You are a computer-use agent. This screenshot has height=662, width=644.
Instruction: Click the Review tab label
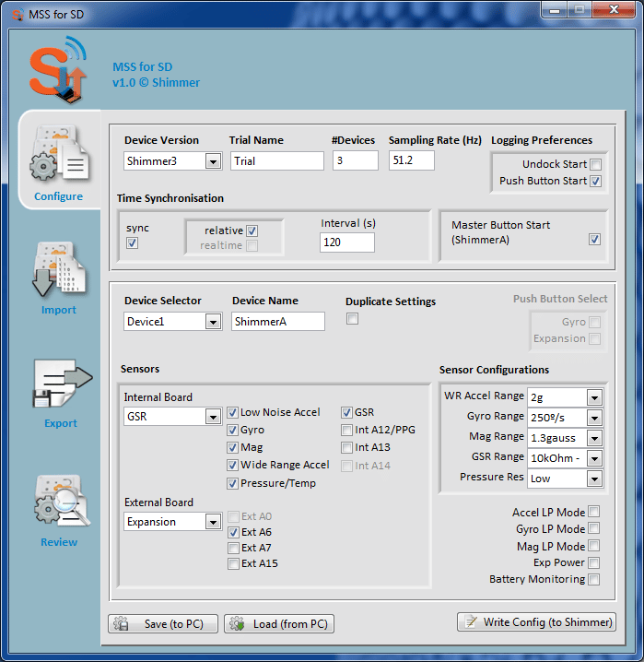(59, 542)
